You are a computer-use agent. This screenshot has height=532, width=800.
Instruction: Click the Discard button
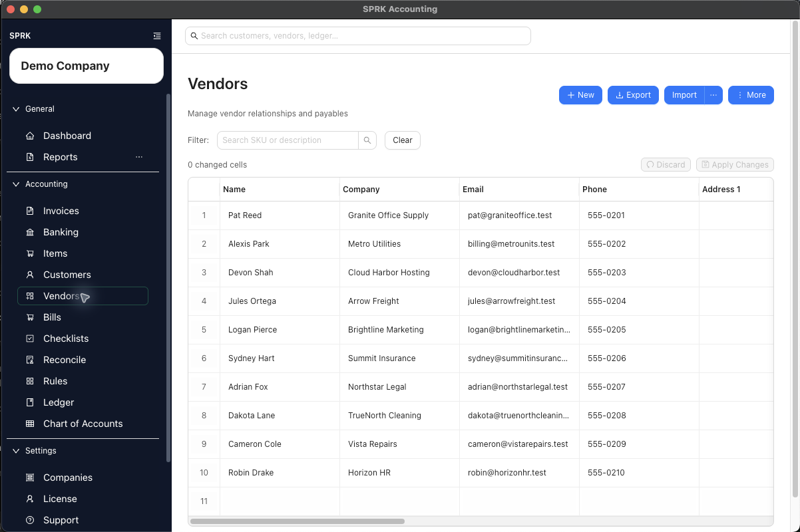click(x=666, y=165)
